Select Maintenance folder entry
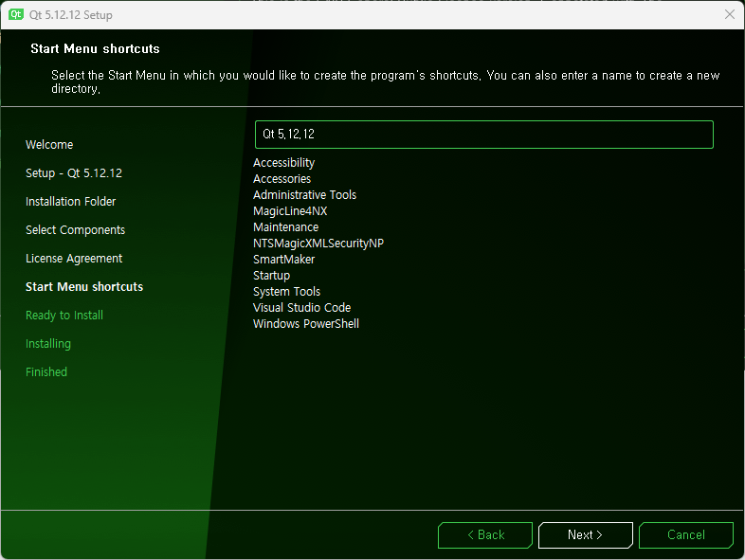This screenshot has height=560, width=745. click(x=285, y=227)
